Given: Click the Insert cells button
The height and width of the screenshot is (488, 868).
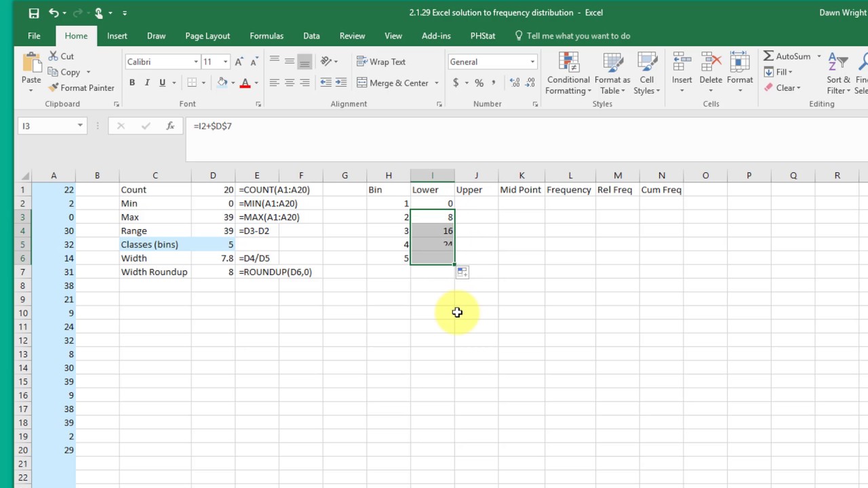Looking at the screenshot, I should (x=682, y=73).
